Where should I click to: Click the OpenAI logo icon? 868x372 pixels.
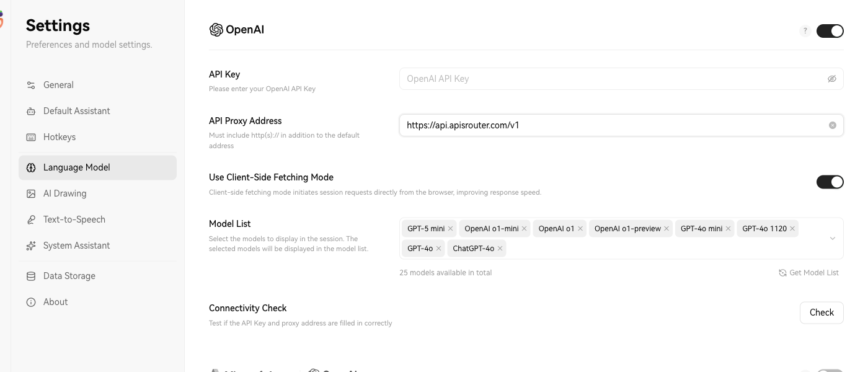tap(216, 30)
